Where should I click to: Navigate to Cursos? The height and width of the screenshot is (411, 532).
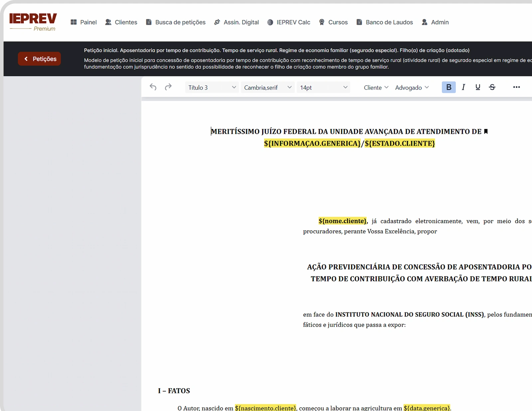pyautogui.click(x=333, y=22)
